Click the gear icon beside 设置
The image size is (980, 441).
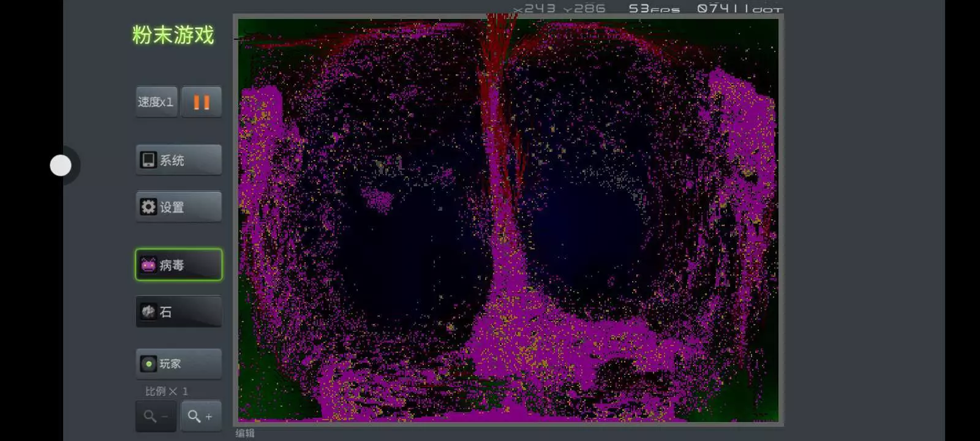point(148,207)
